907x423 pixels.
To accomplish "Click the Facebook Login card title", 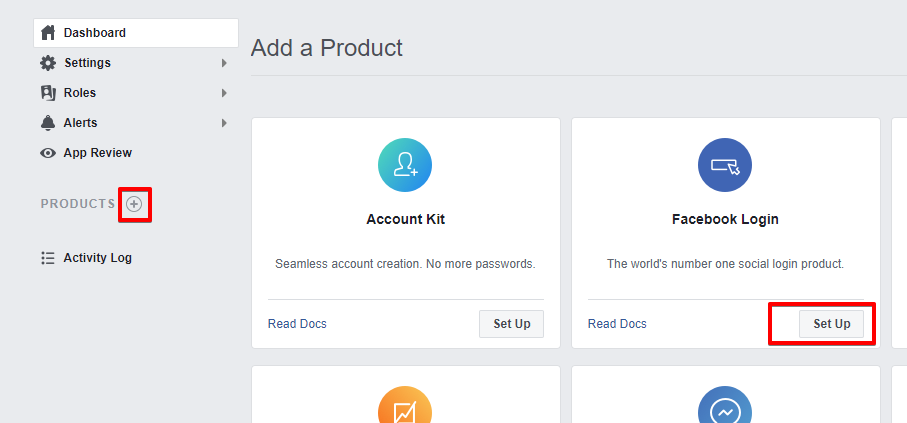I will pyautogui.click(x=725, y=219).
